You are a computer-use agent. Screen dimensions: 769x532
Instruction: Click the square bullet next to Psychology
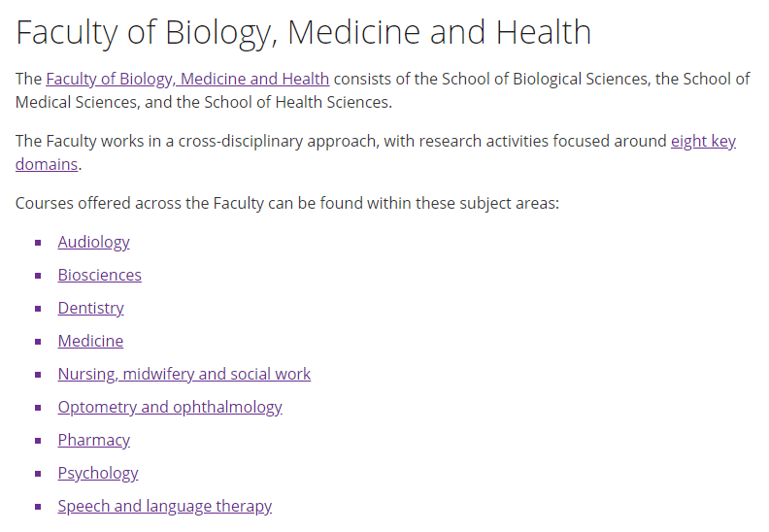click(x=38, y=474)
